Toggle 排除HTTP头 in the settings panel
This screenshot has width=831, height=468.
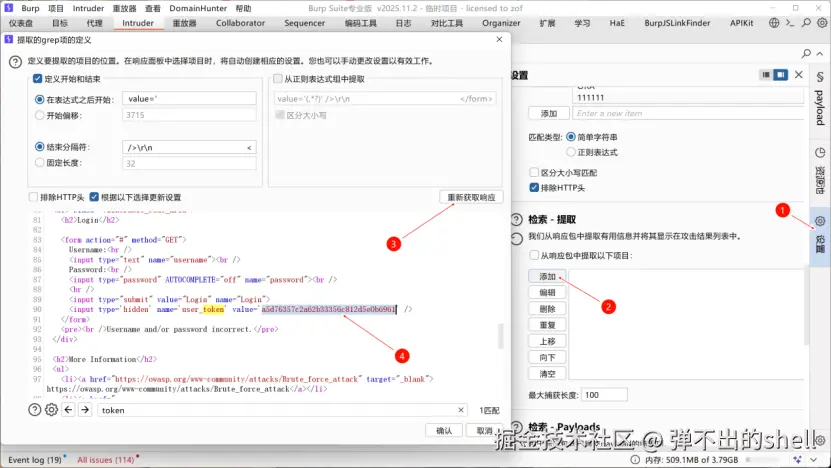click(x=534, y=188)
